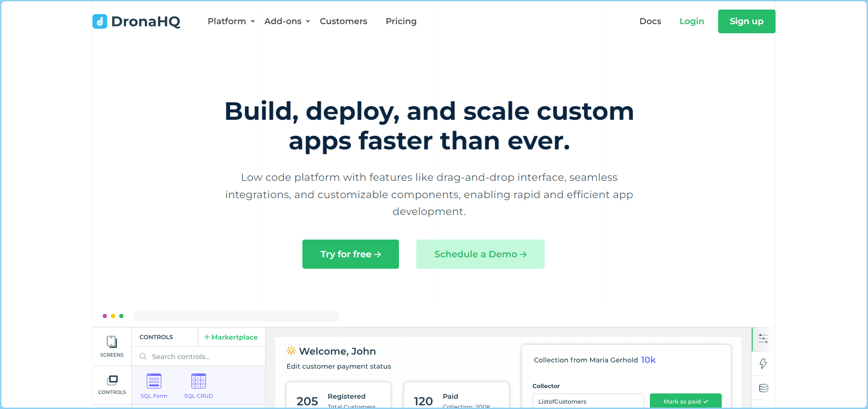Viewport: 868px width, 409px height.
Task: Pick the SQL Form control icon
Action: pos(154,381)
